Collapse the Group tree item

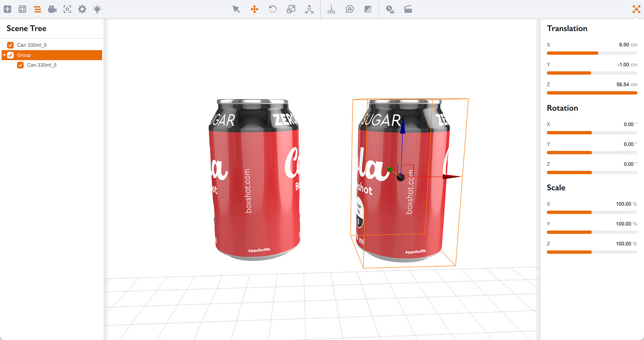(4, 55)
